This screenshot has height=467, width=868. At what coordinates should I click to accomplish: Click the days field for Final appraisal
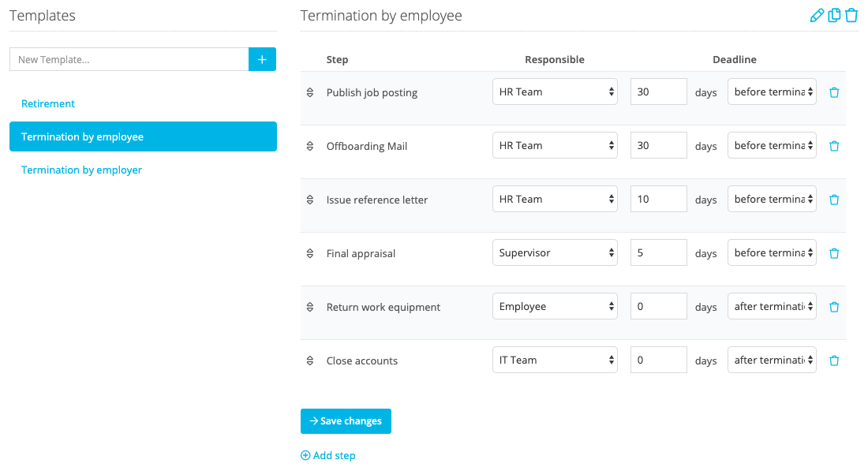(658, 252)
